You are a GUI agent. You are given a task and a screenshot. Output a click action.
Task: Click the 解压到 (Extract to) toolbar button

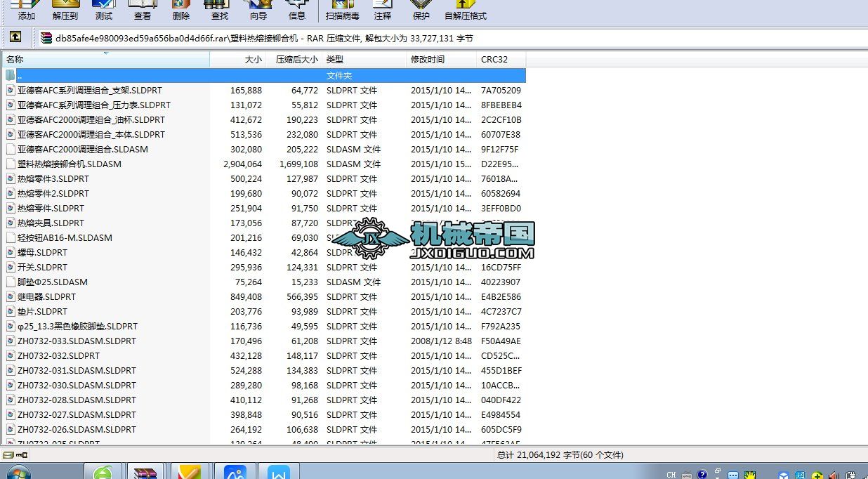point(65,11)
